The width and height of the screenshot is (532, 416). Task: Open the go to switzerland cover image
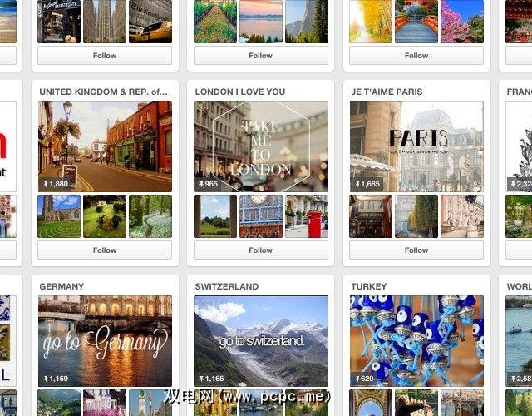[x=261, y=341]
